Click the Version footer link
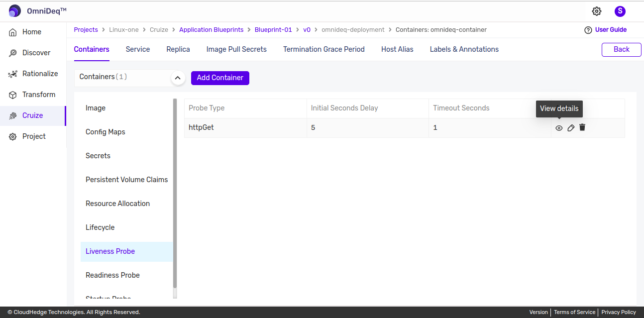 538,312
